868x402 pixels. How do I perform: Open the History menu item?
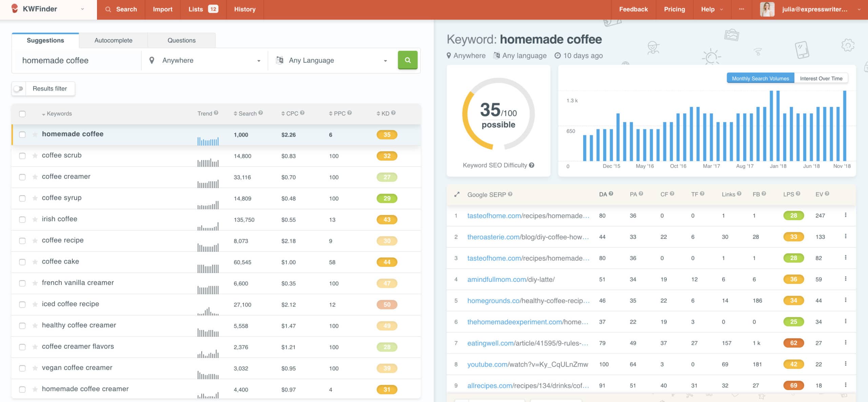pyautogui.click(x=245, y=9)
